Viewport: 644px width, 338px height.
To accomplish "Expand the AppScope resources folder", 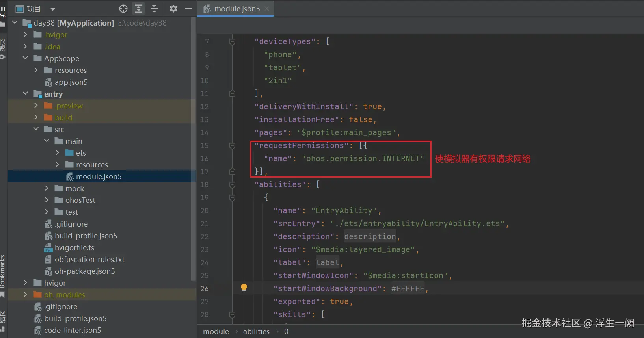I will (36, 70).
